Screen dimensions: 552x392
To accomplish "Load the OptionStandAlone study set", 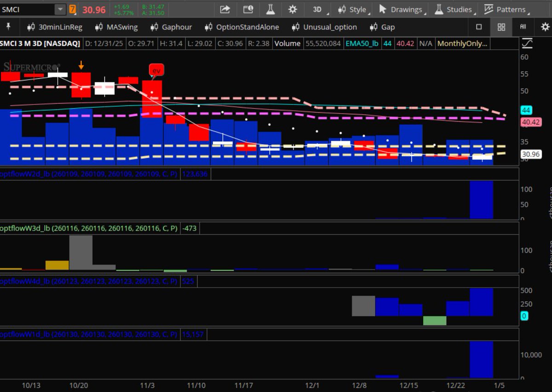I will pos(241,27).
